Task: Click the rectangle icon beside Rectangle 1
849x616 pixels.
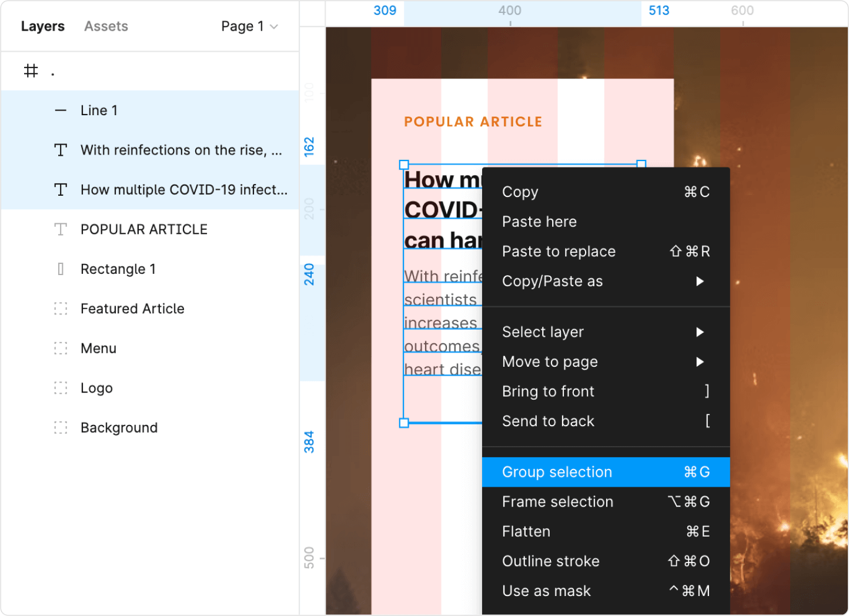Action: tap(61, 269)
